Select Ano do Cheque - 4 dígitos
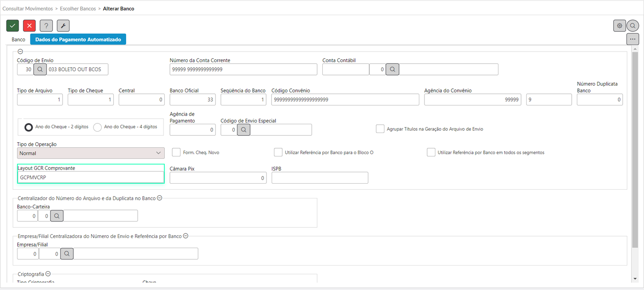 (x=98, y=127)
